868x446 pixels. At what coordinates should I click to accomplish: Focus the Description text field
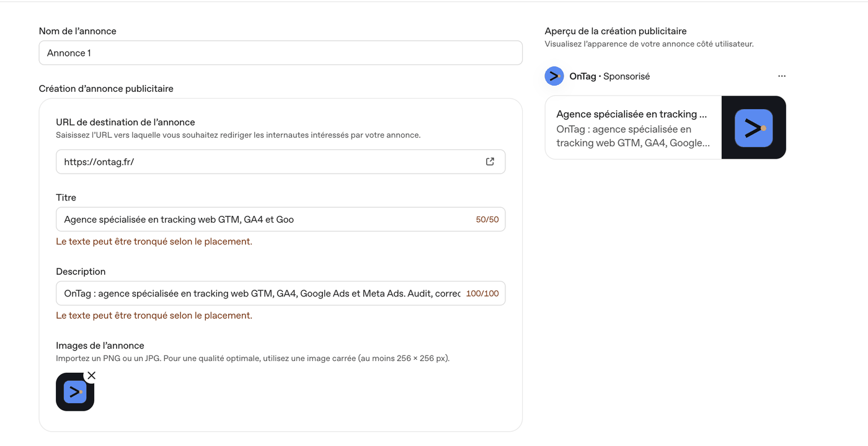(x=281, y=293)
